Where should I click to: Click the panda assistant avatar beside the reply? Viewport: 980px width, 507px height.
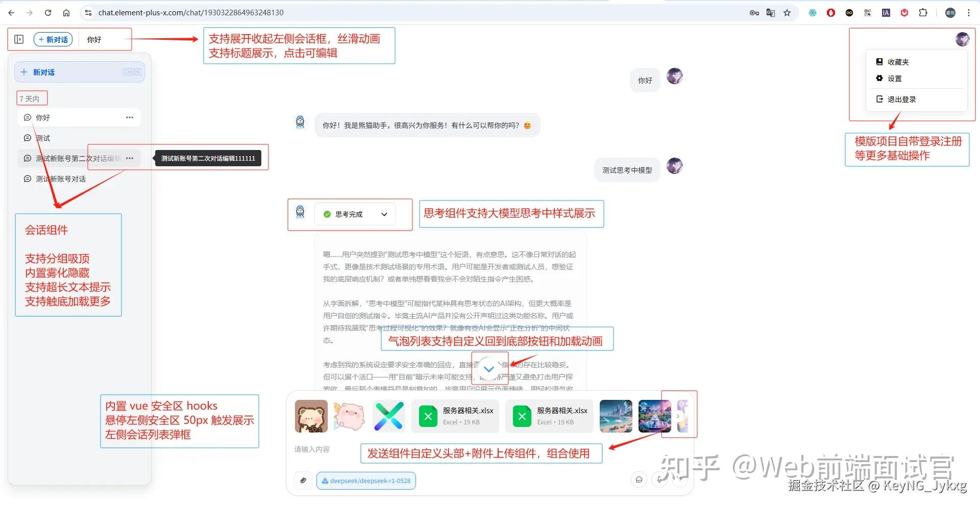(x=300, y=122)
